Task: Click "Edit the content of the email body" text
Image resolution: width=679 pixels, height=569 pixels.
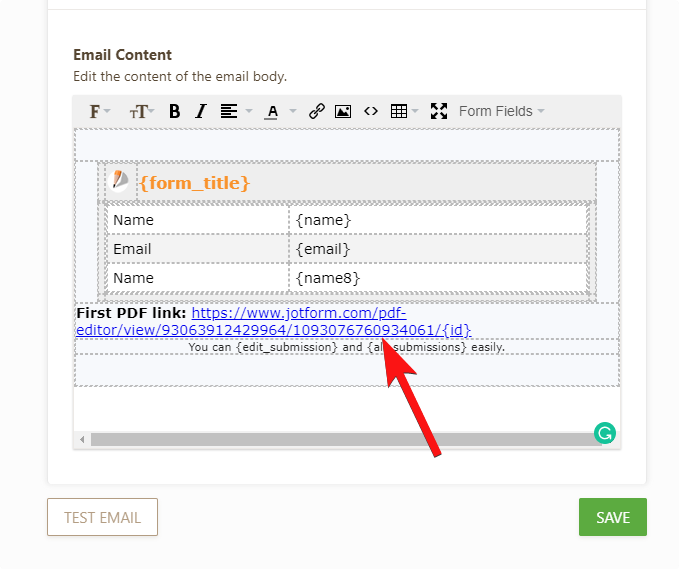Action: (180, 77)
